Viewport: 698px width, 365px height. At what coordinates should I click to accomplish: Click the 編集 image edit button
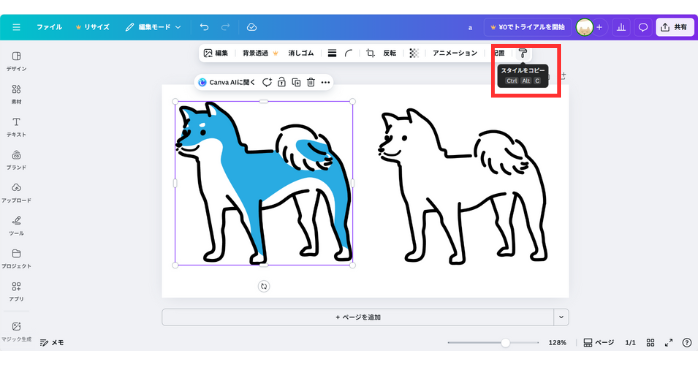[x=215, y=53]
